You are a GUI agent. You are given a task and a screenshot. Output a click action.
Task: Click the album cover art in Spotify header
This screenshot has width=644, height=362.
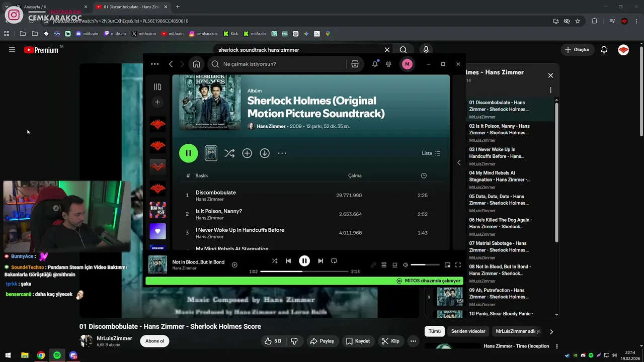(210, 103)
